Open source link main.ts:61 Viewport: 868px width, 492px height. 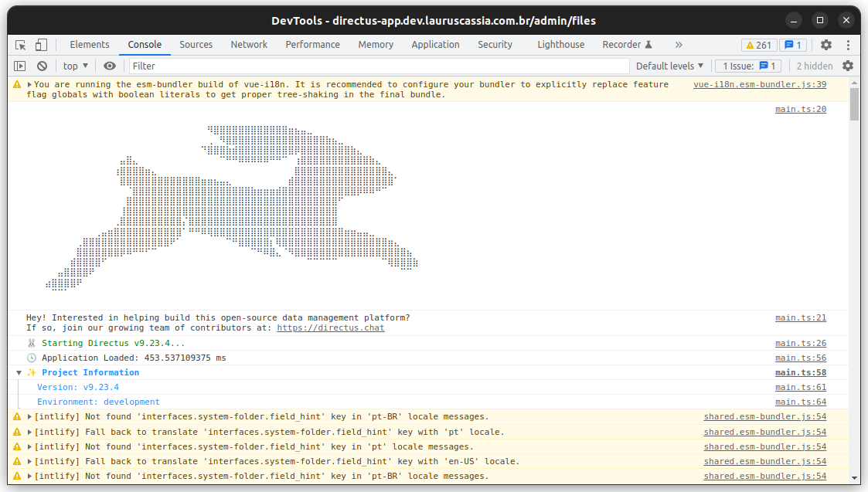[x=801, y=388]
